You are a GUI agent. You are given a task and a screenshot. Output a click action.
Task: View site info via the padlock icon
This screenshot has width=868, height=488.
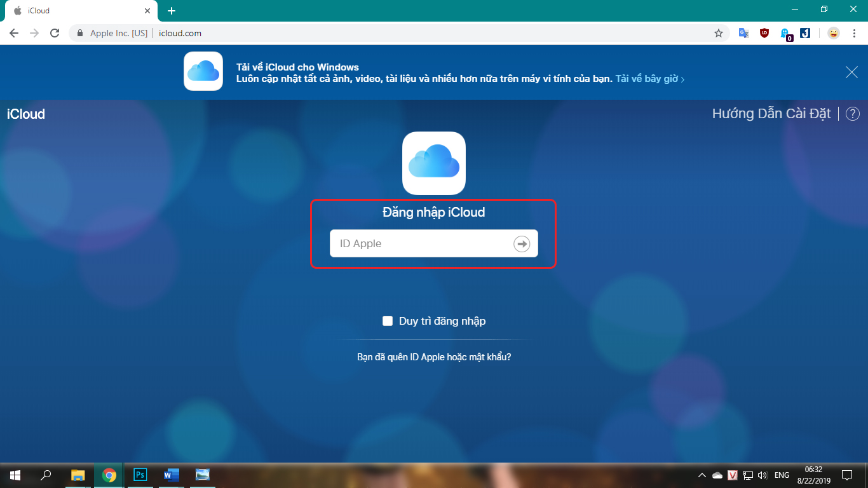81,33
